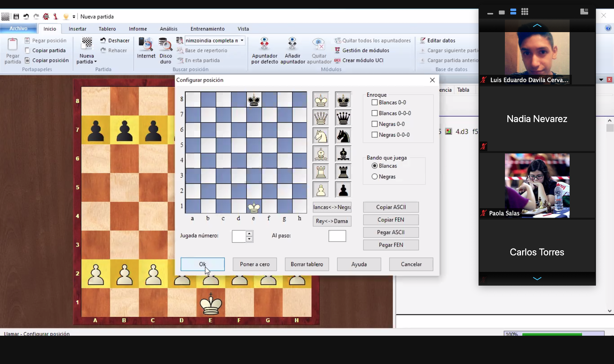The image size is (614, 364).
Task: Select the white rook piece in palette
Action: coord(321,172)
